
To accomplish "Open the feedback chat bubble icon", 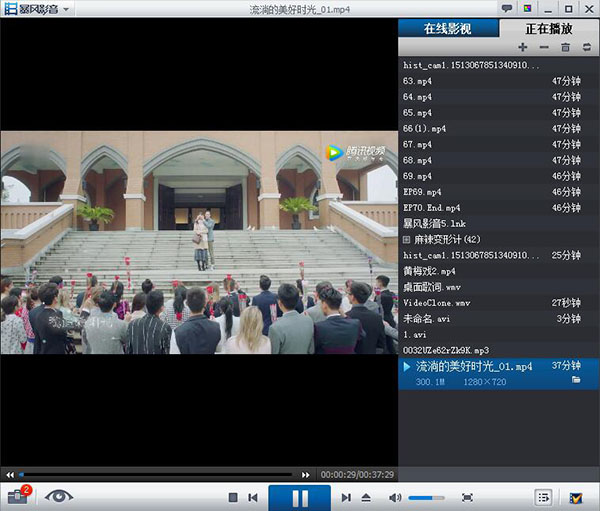I will pyautogui.click(x=507, y=8).
